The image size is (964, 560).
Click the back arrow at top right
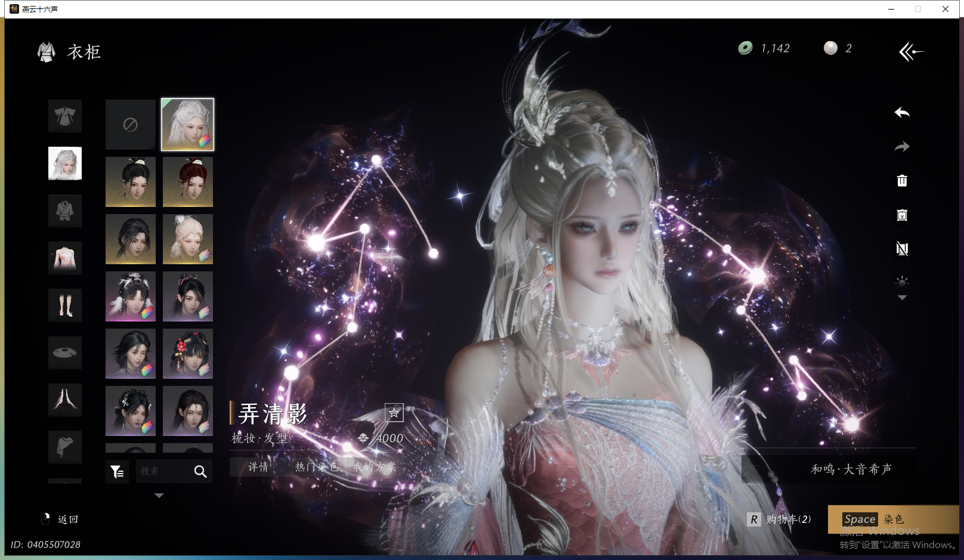pyautogui.click(x=911, y=52)
